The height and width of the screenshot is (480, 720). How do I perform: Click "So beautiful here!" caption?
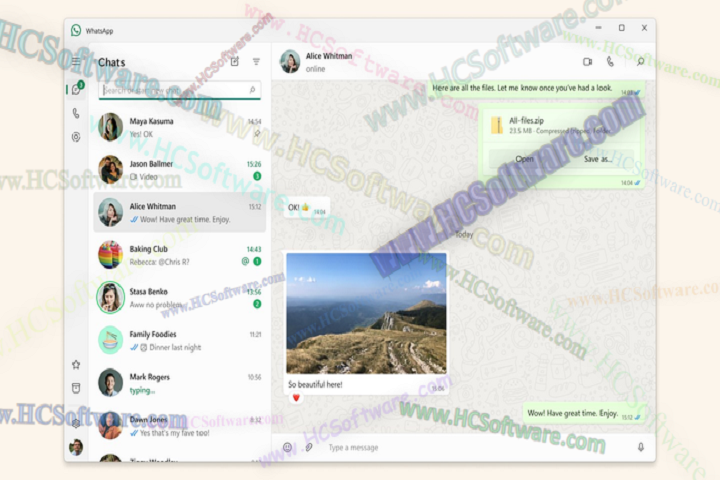(315, 384)
